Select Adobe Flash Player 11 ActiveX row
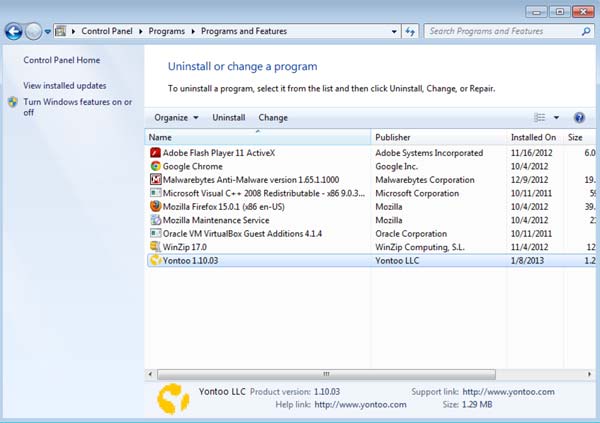The height and width of the screenshot is (423, 600). coord(370,153)
